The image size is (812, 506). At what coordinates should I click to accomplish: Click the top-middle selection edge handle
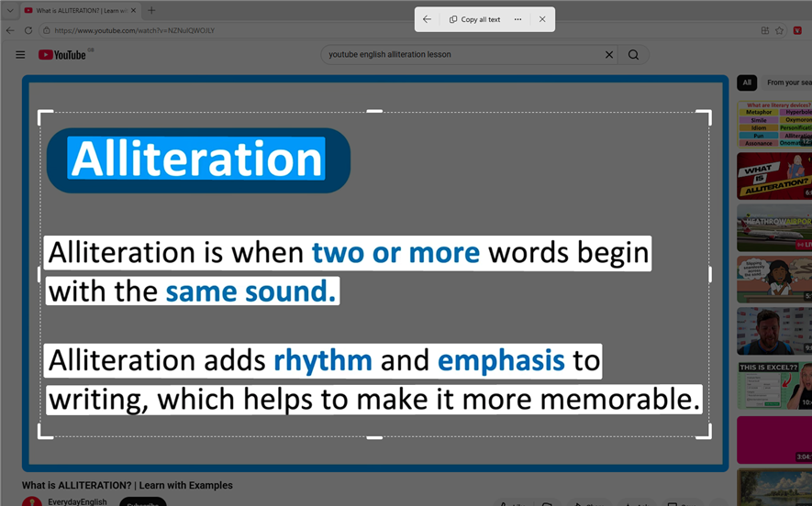[x=374, y=111]
